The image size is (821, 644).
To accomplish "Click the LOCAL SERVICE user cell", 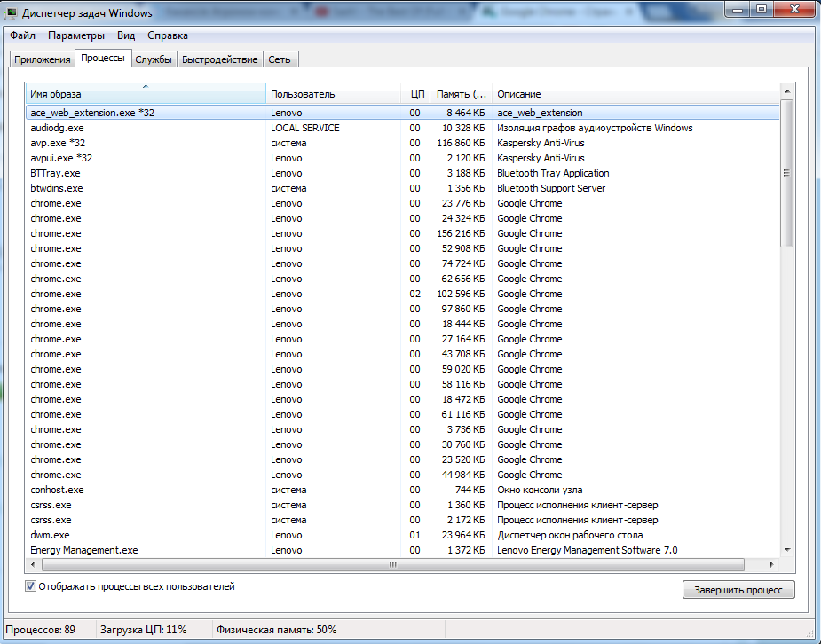I will click(305, 128).
